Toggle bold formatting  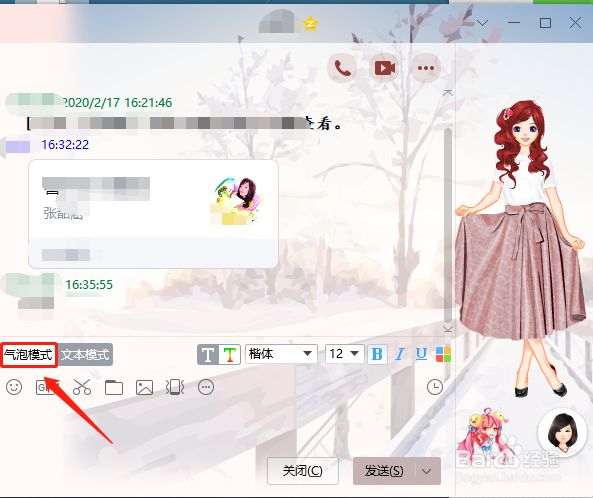tap(377, 354)
